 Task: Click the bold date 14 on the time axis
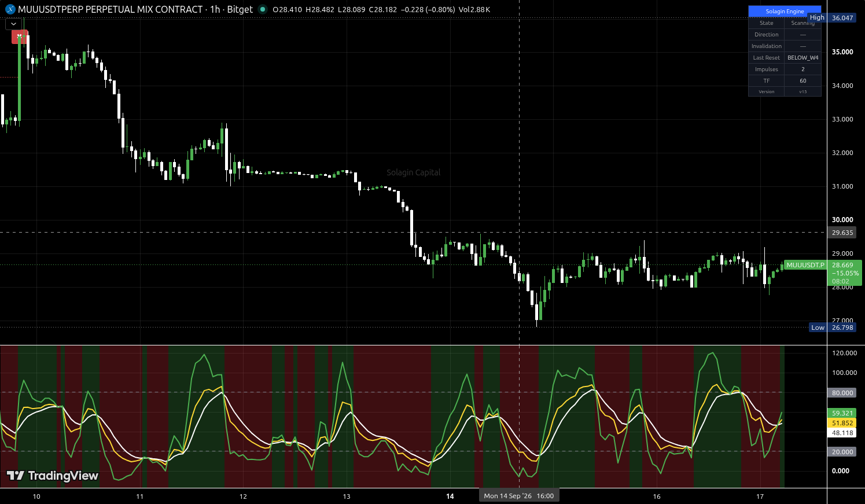click(450, 496)
